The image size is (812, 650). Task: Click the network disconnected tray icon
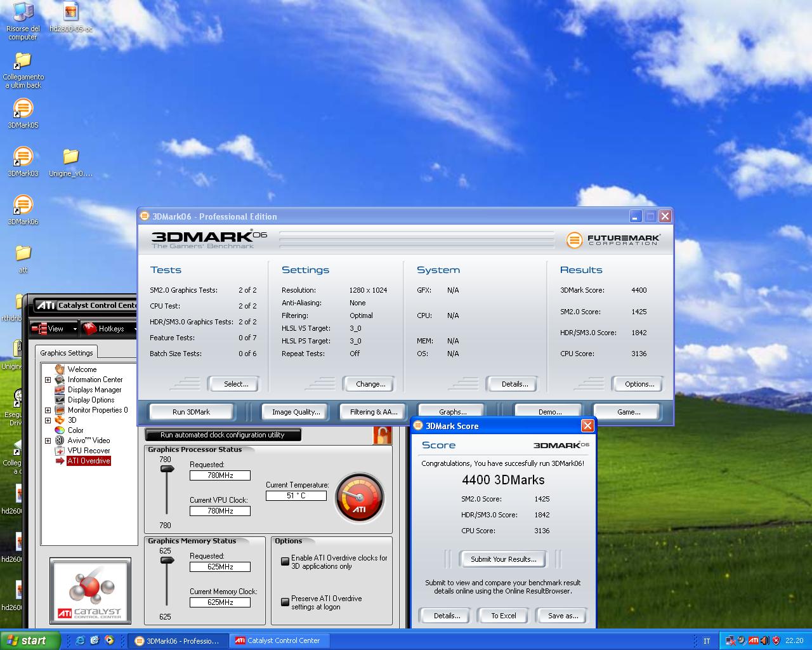click(730, 641)
